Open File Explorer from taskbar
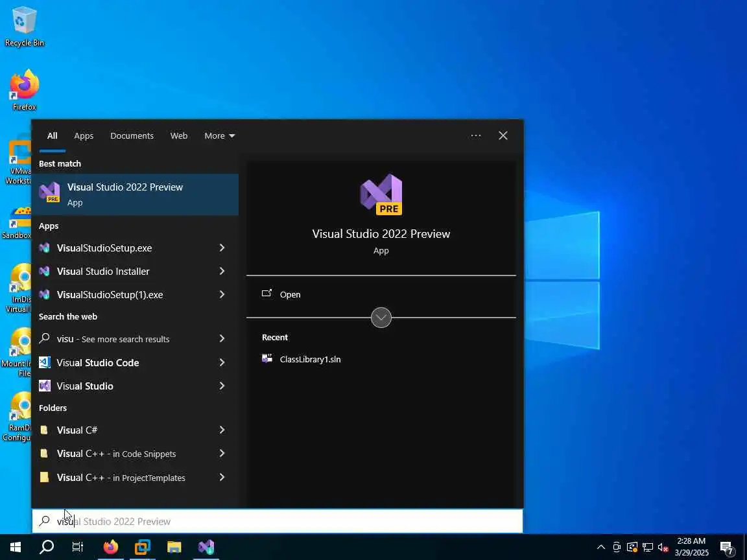This screenshot has width=747, height=560. tap(174, 546)
